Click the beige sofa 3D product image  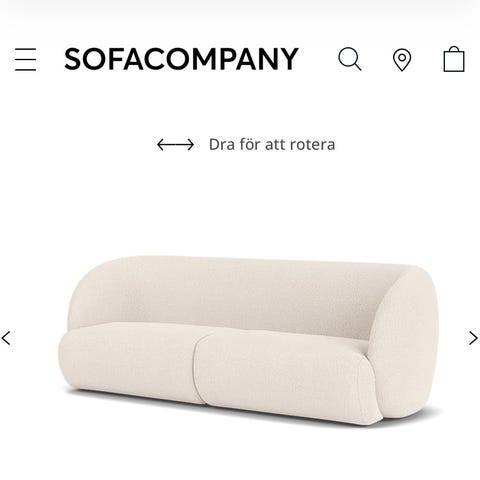pos(247,340)
